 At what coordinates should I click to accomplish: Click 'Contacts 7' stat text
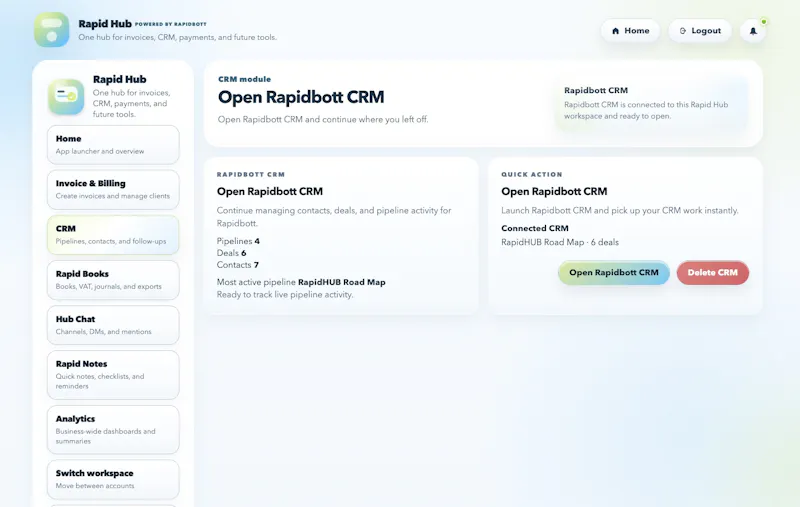(x=238, y=265)
